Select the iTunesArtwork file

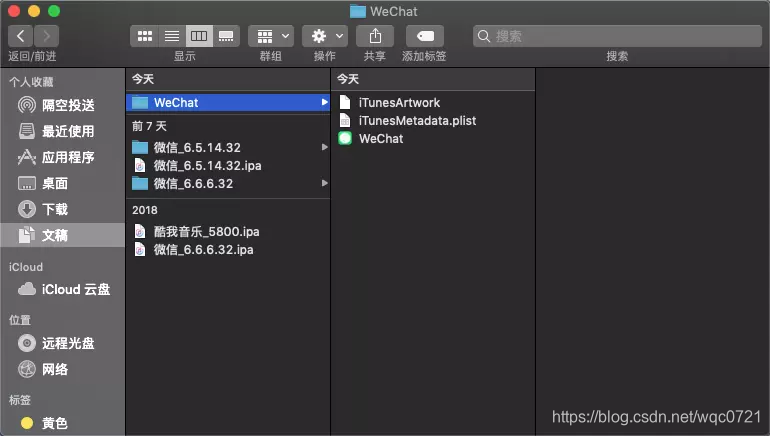(x=433, y=103)
